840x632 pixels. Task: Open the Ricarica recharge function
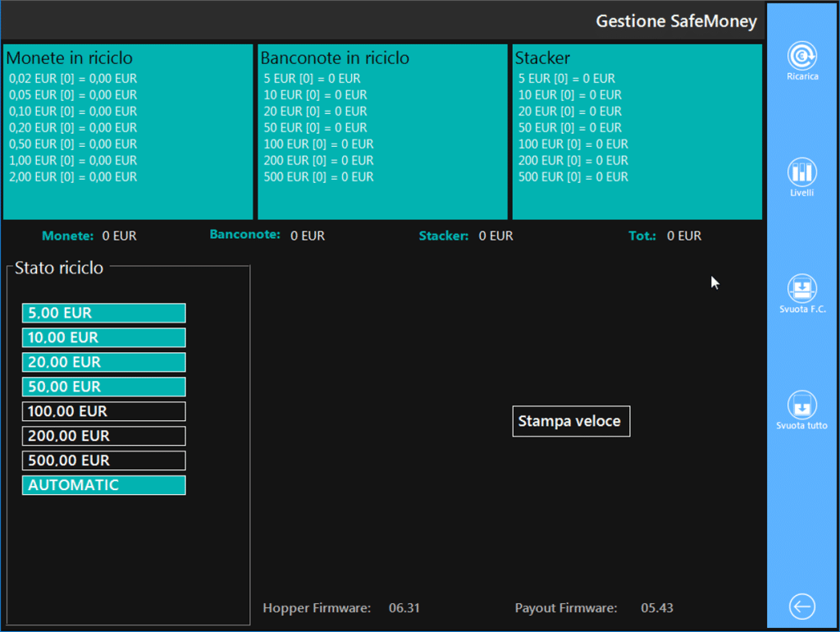[x=802, y=61]
